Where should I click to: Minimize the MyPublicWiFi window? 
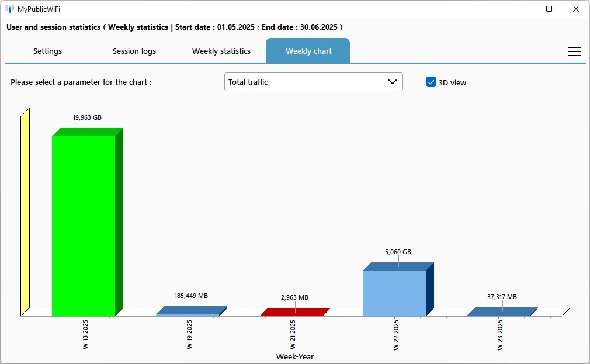(522, 9)
